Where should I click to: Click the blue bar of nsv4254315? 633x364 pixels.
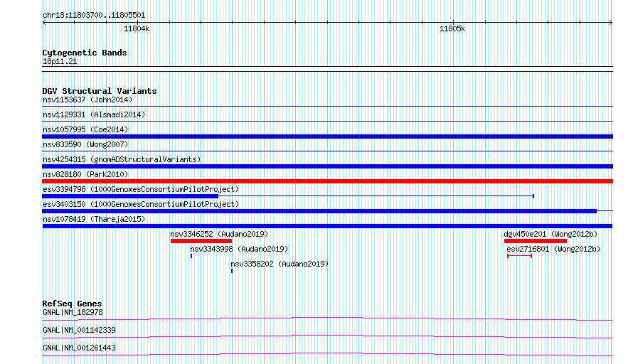[327, 166]
